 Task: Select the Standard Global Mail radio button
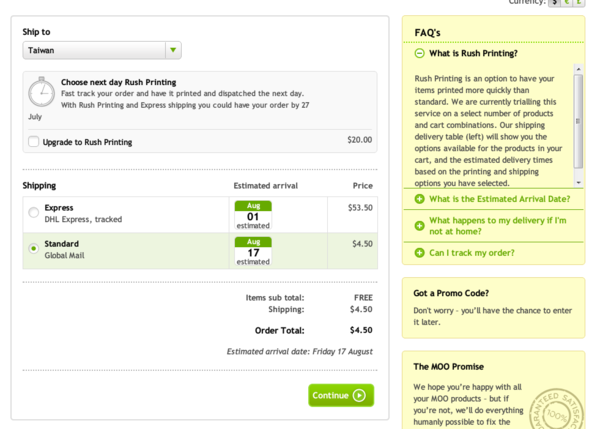click(x=34, y=248)
